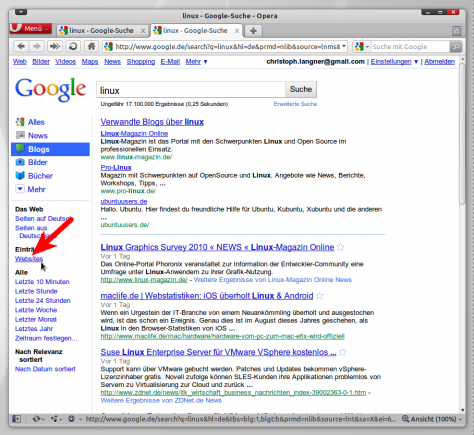The width and height of the screenshot is (474, 435).
Task: Star the Suse Linux Enterprise Server result
Action: [343, 352]
